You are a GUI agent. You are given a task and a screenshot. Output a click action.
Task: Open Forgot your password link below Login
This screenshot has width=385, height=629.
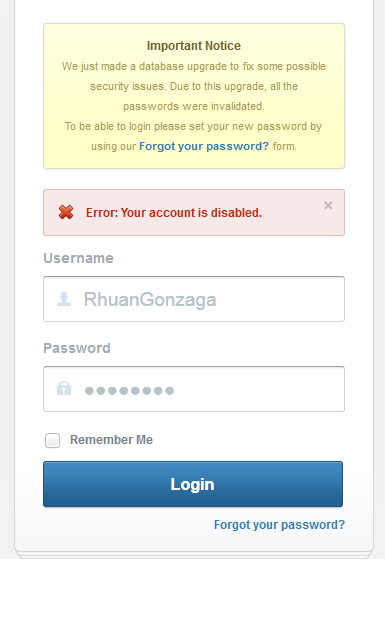pos(279,525)
